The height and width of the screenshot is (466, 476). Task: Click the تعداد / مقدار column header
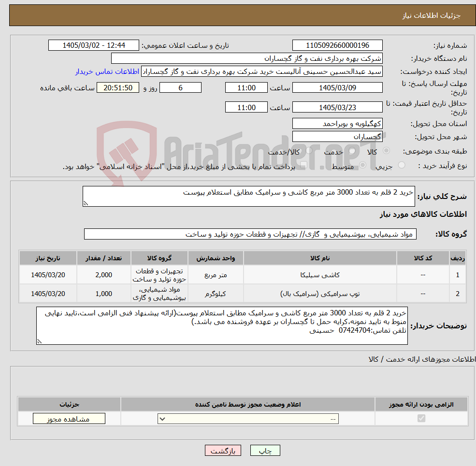coord(104,258)
